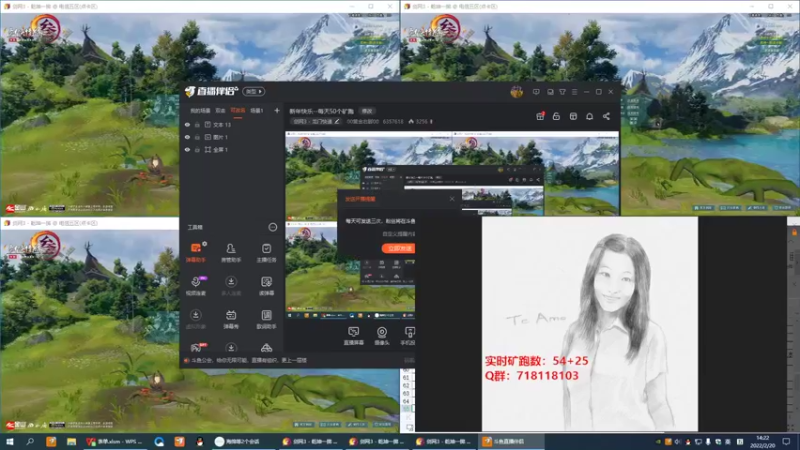This screenshot has width=800, height=450.
Task: Open the greyed-out download tool in second row
Action: point(231,286)
